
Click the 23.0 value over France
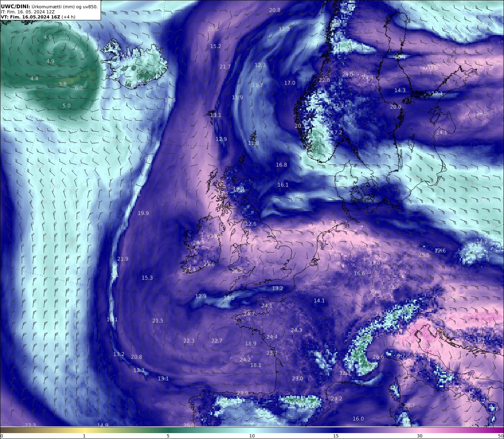click(x=298, y=379)
